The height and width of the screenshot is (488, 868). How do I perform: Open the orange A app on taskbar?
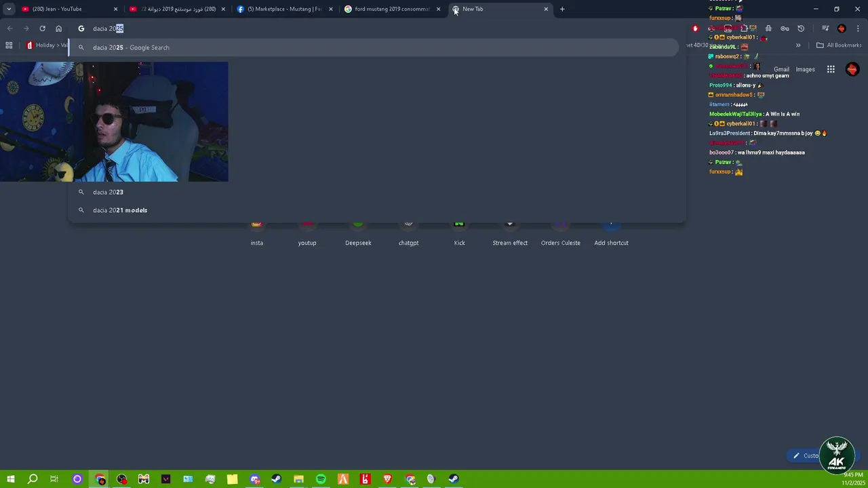coord(343,479)
